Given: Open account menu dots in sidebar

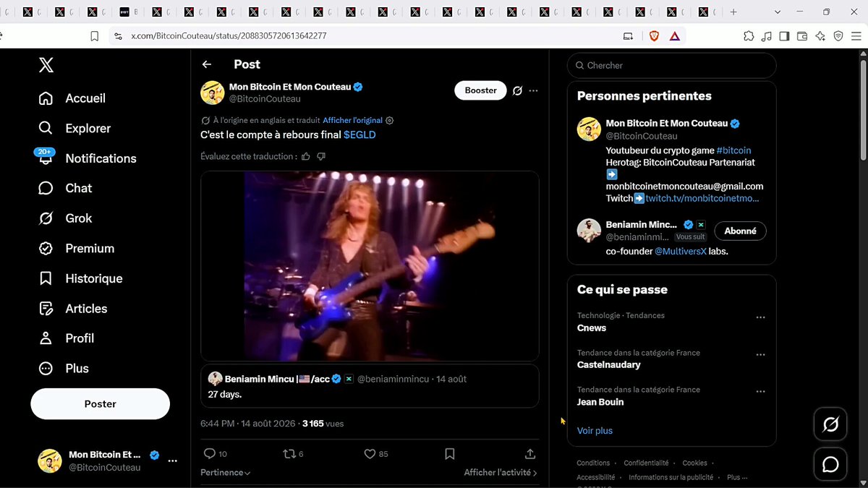Looking at the screenshot, I should [172, 461].
